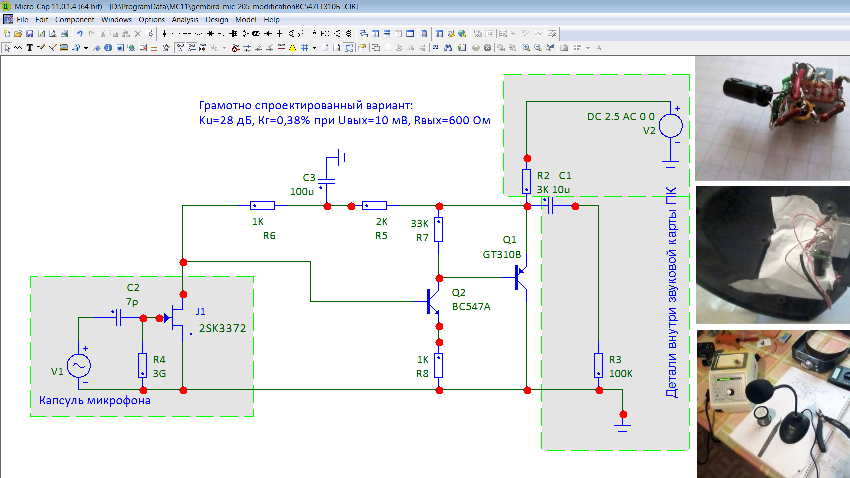Open the Options menu
Image resolution: width=850 pixels, height=478 pixels.
(152, 19)
